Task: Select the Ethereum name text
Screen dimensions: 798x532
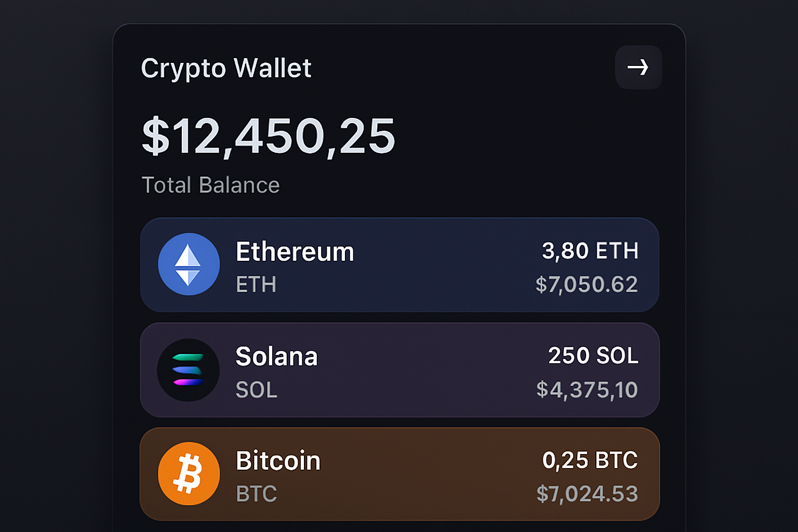Action: click(x=295, y=252)
